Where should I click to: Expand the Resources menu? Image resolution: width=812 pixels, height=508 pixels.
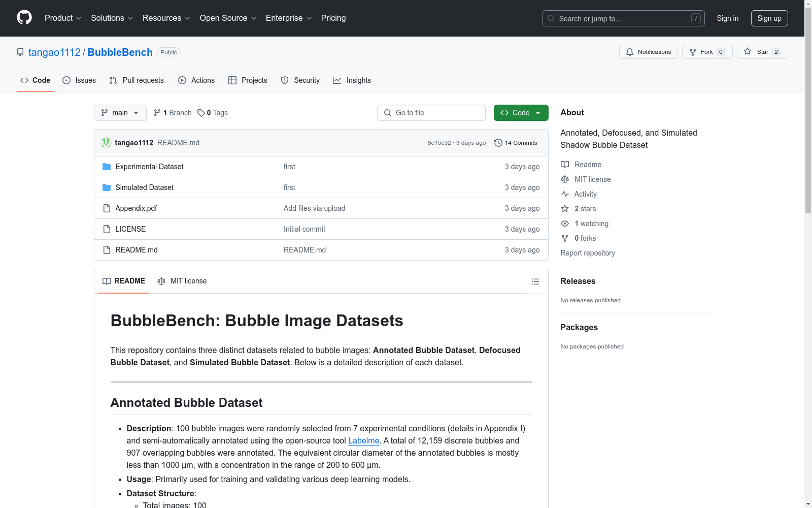tap(166, 18)
